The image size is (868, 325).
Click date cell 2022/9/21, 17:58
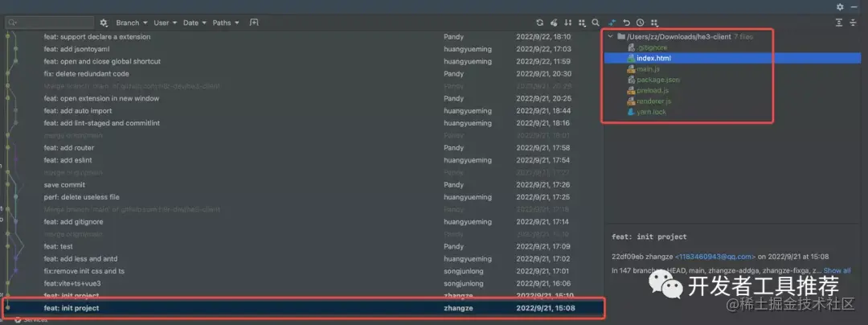(x=543, y=148)
